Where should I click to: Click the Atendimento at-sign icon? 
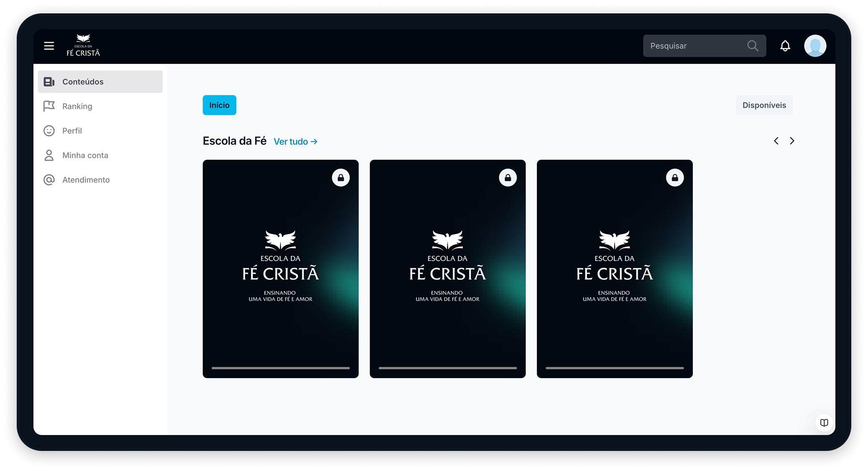(x=49, y=179)
